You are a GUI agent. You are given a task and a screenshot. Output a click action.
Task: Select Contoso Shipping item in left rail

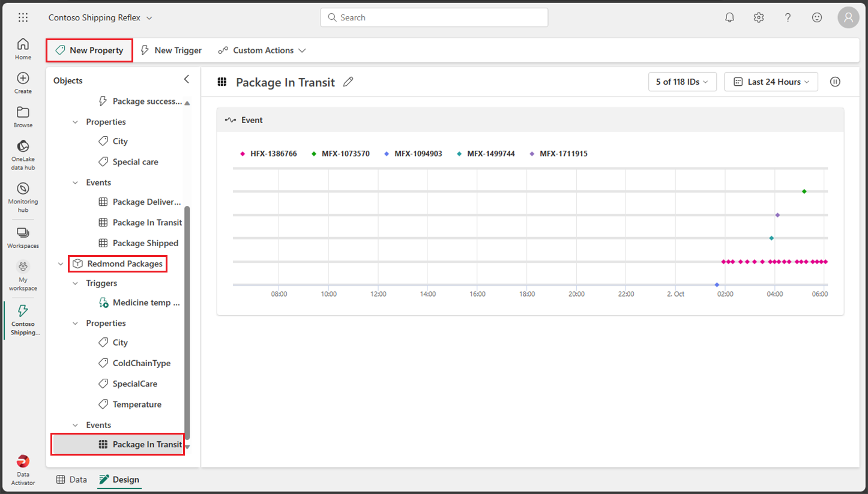[23, 320]
